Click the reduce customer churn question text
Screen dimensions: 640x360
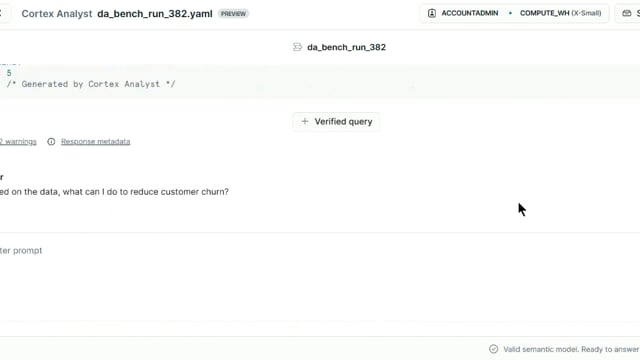114,192
